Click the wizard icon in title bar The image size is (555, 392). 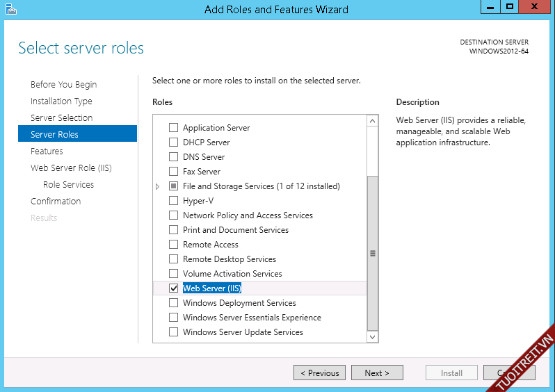(x=9, y=9)
